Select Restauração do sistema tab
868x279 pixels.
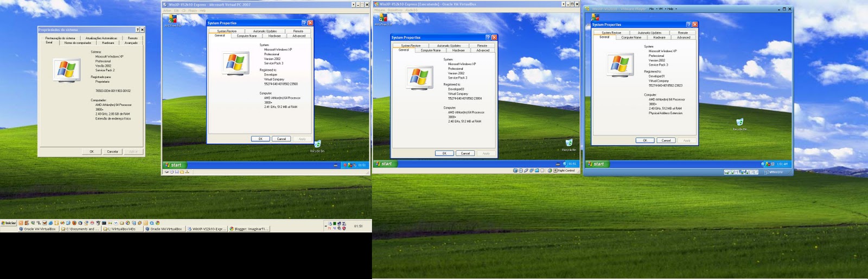click(x=60, y=38)
